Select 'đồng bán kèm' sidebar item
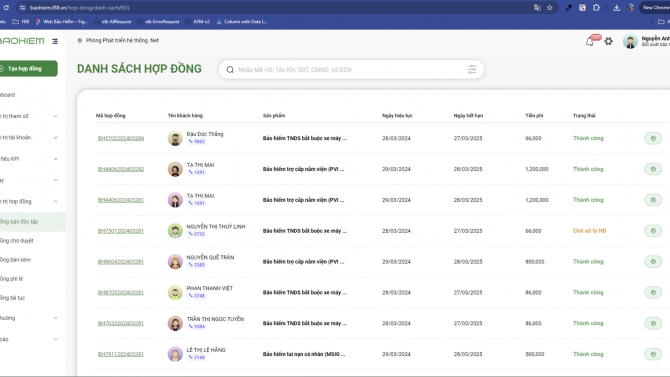This screenshot has height=377, width=670. point(15,260)
